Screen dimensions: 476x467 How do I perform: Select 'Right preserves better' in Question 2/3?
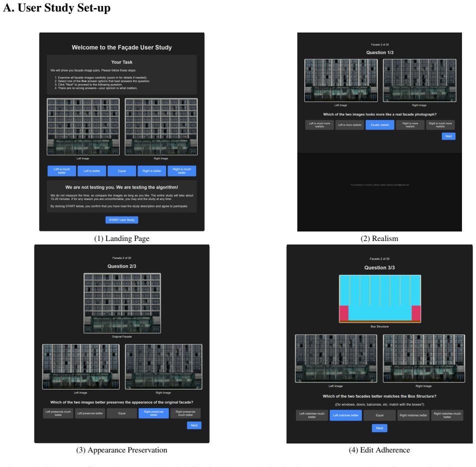tap(154, 413)
